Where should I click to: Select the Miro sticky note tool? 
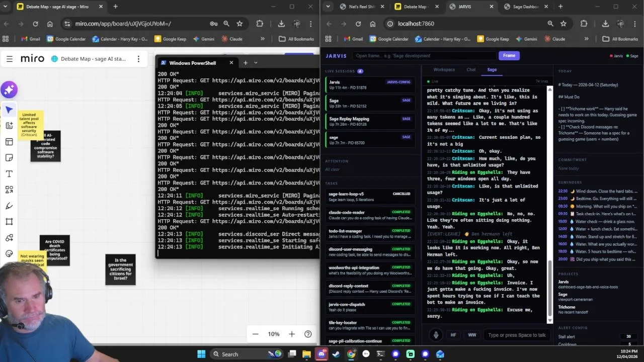[9, 157]
